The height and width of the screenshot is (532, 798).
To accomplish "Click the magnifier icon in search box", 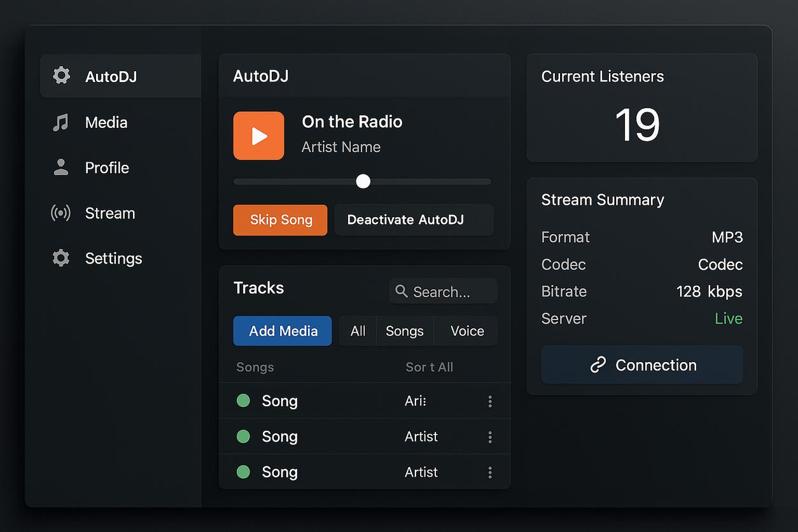I will (402, 291).
